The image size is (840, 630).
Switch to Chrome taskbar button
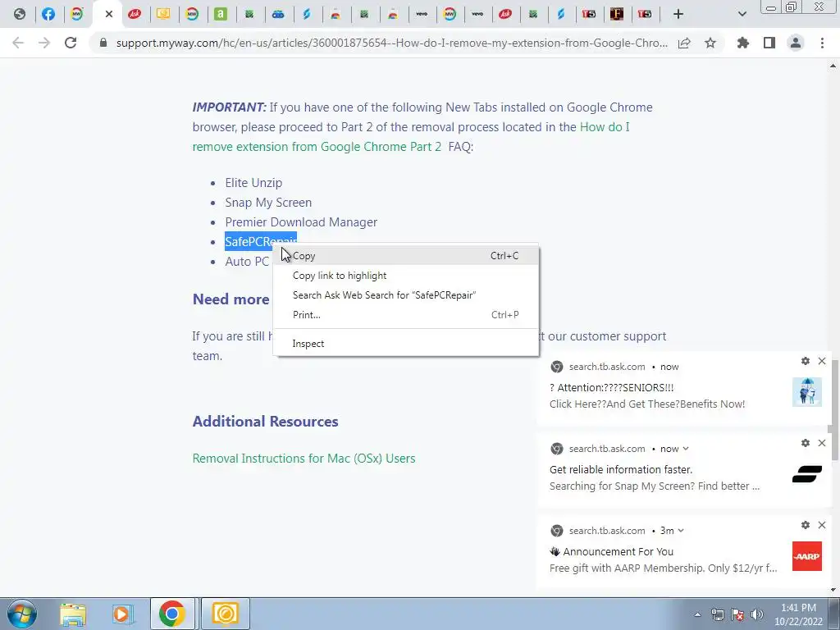[x=171, y=614]
